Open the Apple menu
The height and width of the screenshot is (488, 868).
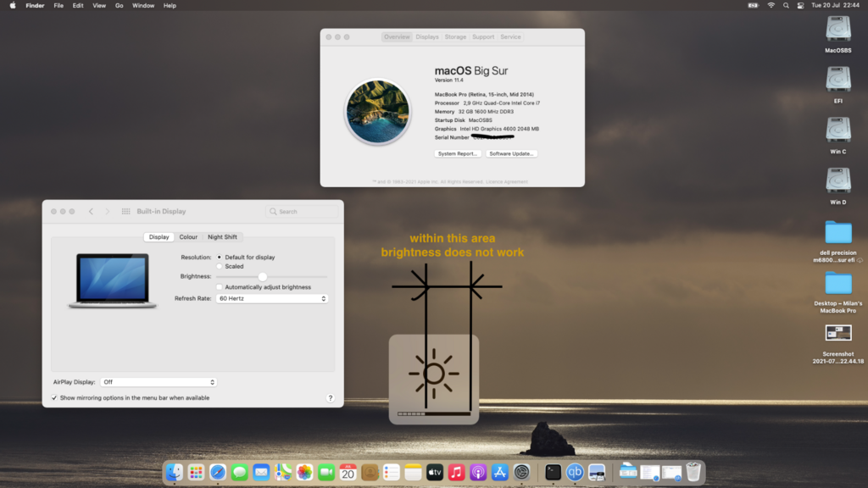pyautogui.click(x=13, y=5)
